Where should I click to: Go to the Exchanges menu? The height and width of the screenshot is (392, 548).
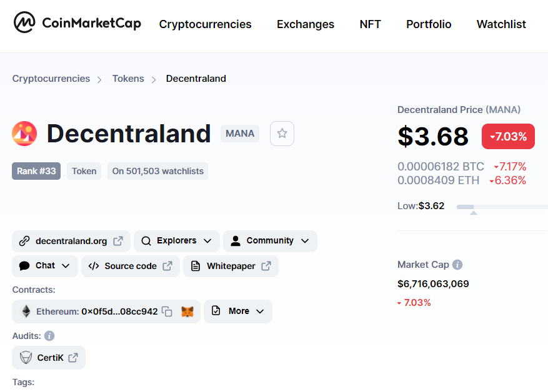click(306, 24)
